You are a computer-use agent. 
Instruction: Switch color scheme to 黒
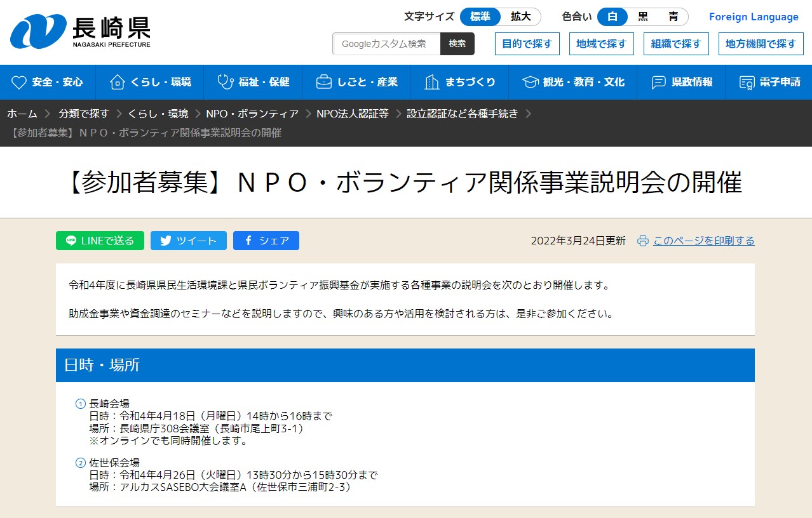click(x=642, y=17)
